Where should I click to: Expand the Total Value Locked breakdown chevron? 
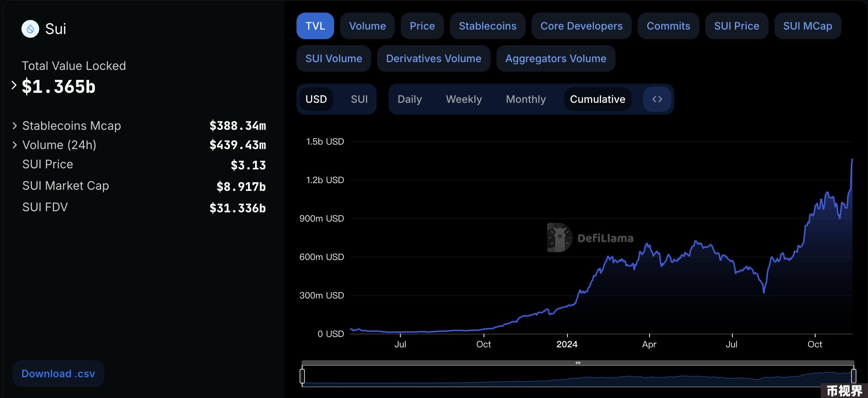[14, 85]
